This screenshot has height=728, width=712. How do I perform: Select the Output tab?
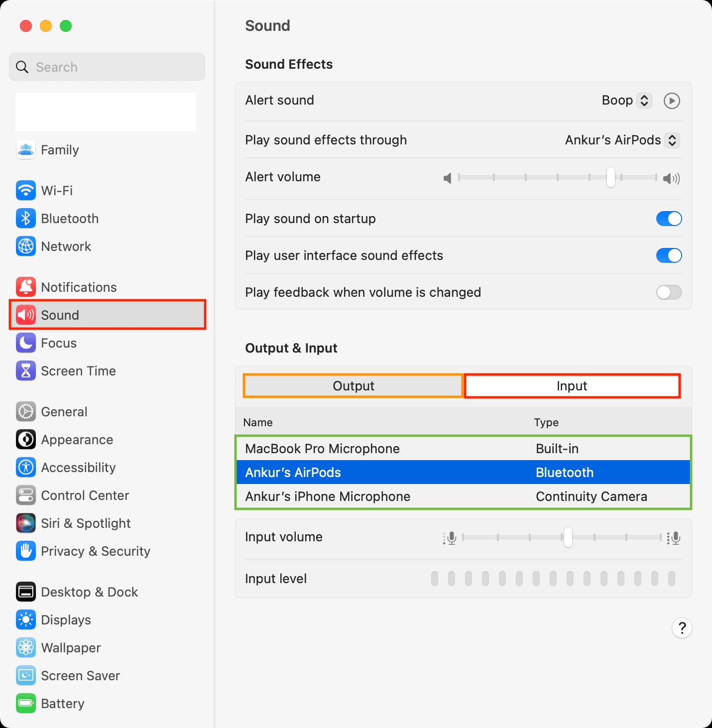(x=353, y=385)
